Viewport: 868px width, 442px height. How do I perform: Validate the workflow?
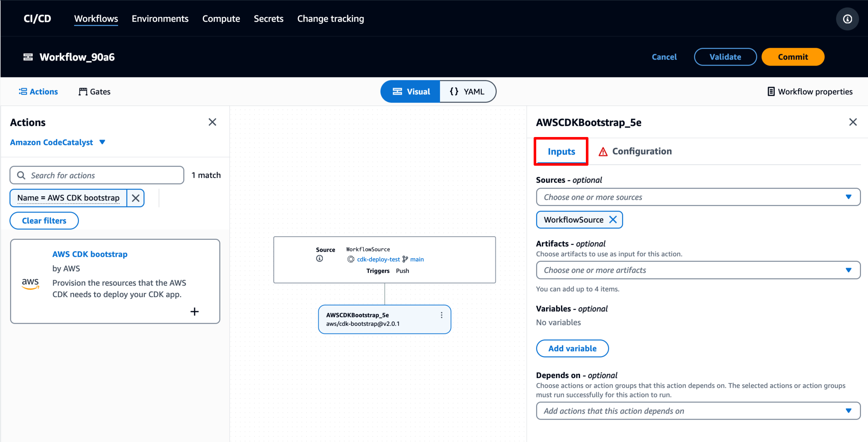coord(725,57)
